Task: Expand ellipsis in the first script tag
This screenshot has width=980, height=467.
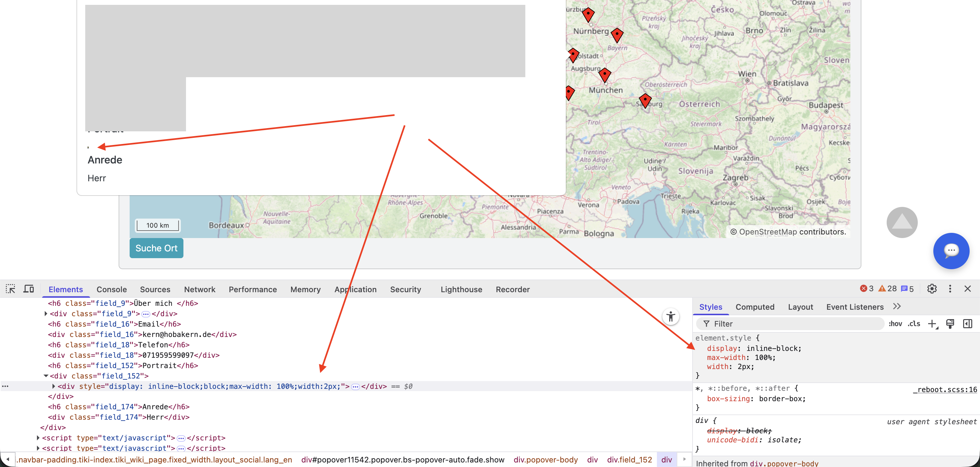Action: click(181, 438)
